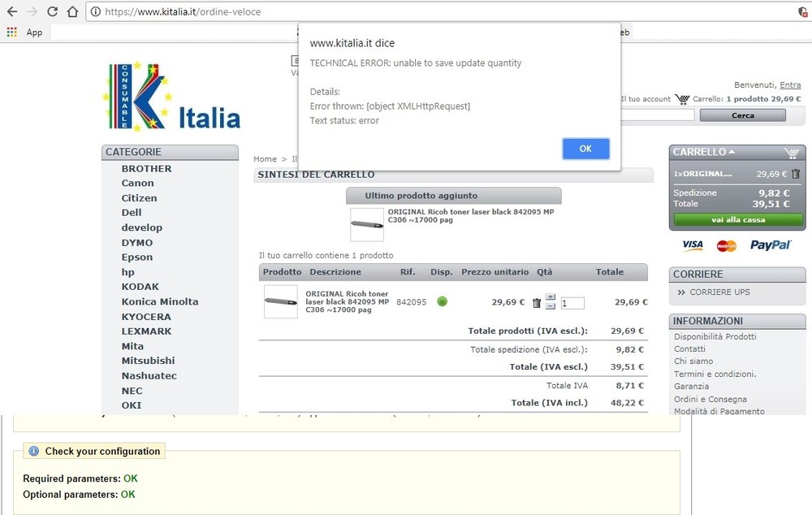Remove the item using the CARRELLO sidebar trash icon
This screenshot has height=515, width=812.
click(x=795, y=173)
